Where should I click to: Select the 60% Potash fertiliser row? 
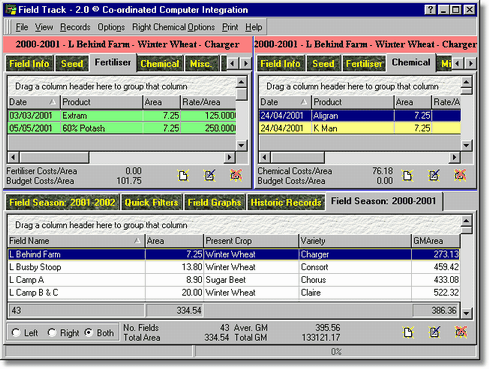tap(122, 128)
